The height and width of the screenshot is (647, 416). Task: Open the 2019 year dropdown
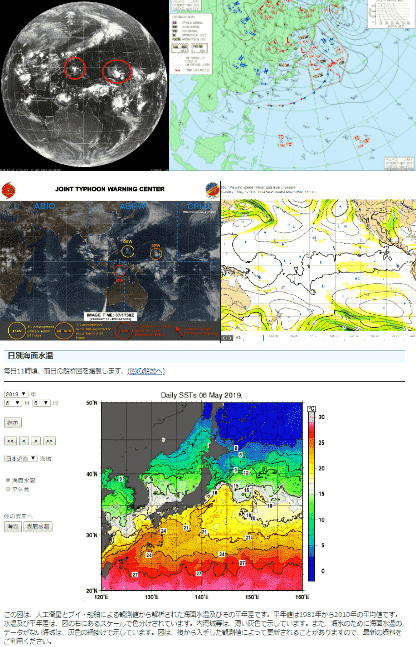[16, 394]
